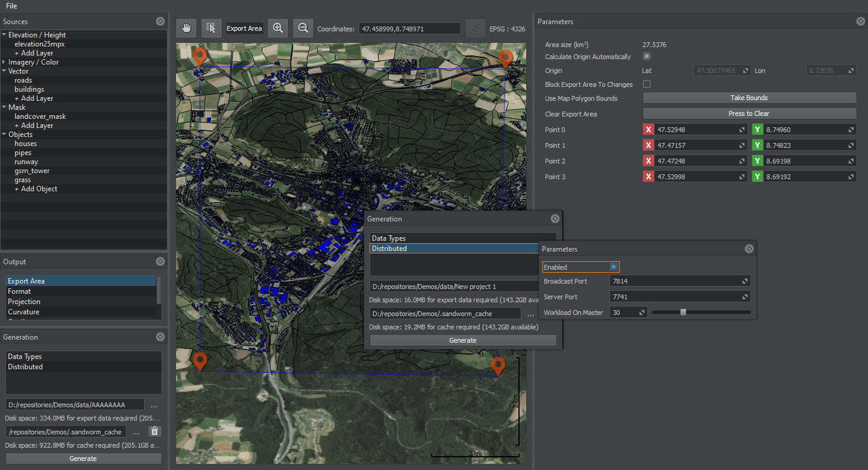Collapse the Objects tree group
The width and height of the screenshot is (868, 470).
coord(4,135)
